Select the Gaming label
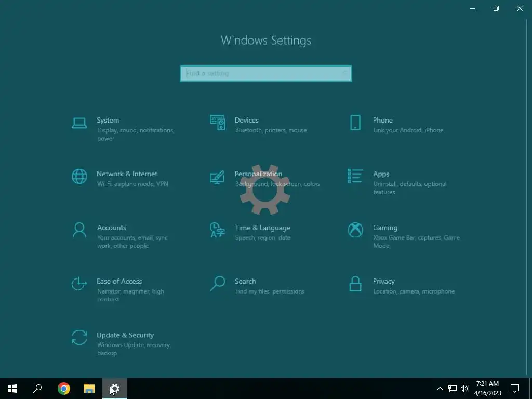This screenshot has width=532, height=399. click(x=385, y=228)
